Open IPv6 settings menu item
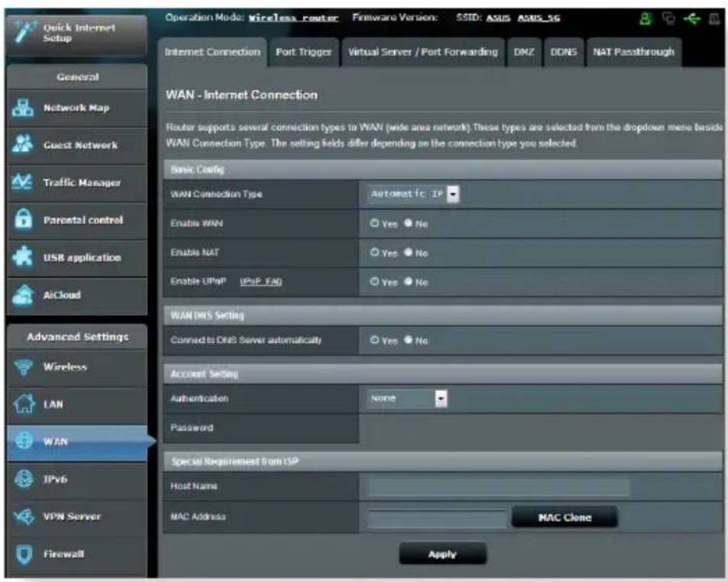728x582 pixels. click(77, 480)
